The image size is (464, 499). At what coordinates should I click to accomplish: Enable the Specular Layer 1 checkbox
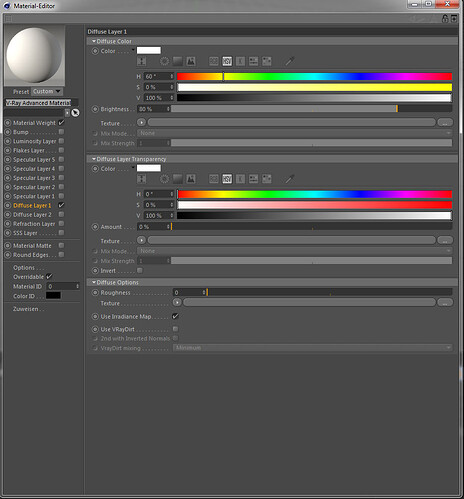point(61,196)
